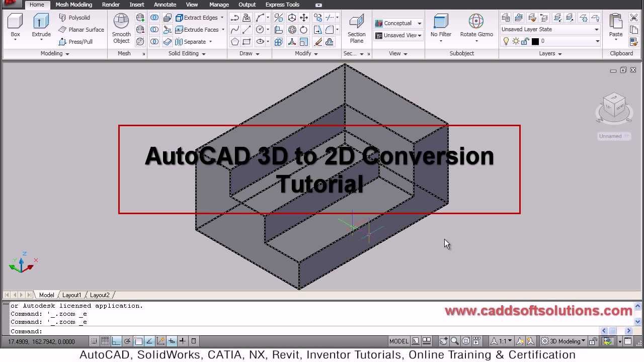Toggle Polar Tracking in status bar
644x362 pixels.
click(x=127, y=341)
